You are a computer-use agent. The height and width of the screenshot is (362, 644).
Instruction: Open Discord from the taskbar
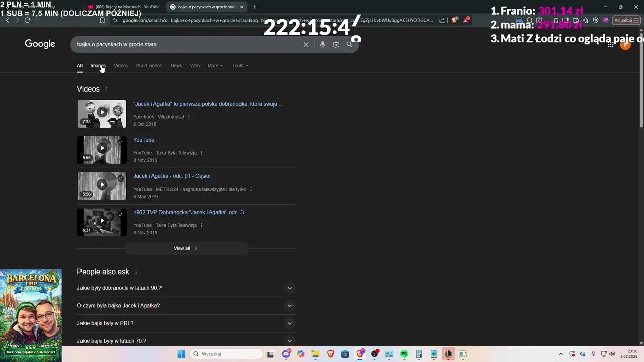[286, 354]
